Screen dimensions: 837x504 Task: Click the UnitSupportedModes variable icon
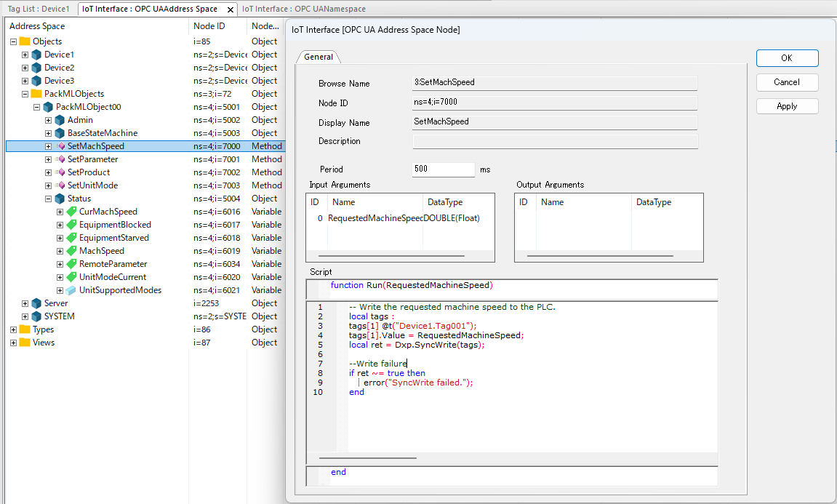pyautogui.click(x=71, y=290)
